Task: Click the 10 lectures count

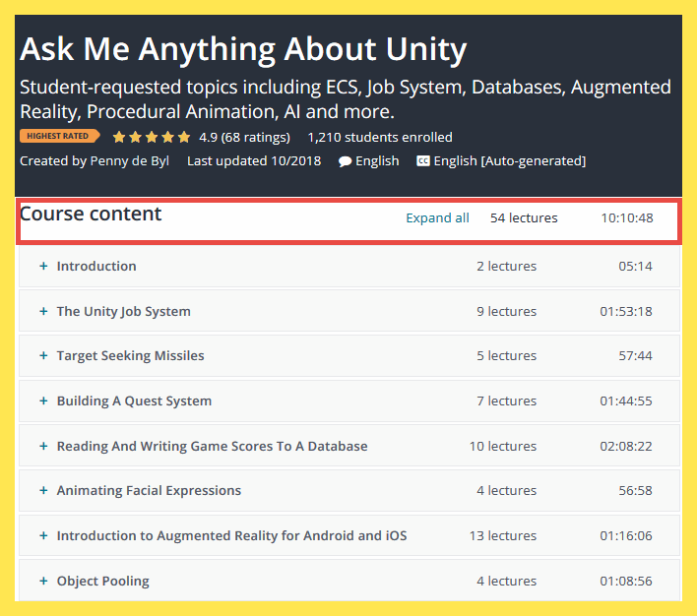Action: click(503, 446)
